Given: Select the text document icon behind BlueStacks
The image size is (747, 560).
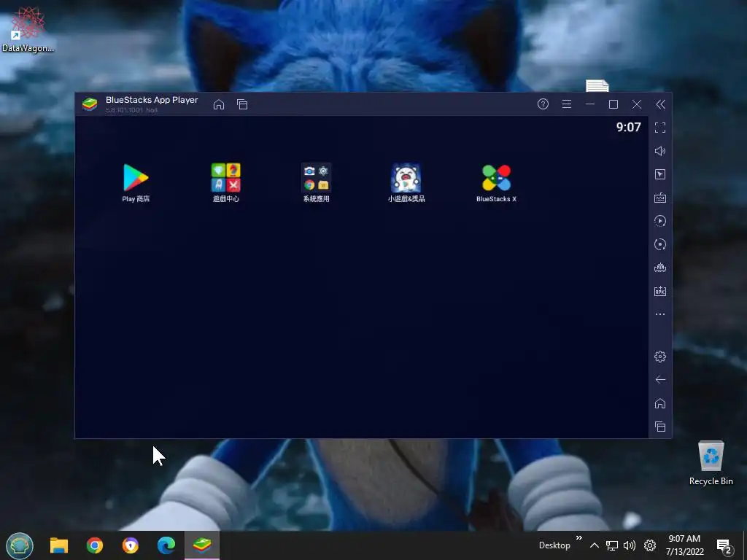Looking at the screenshot, I should click(x=597, y=86).
